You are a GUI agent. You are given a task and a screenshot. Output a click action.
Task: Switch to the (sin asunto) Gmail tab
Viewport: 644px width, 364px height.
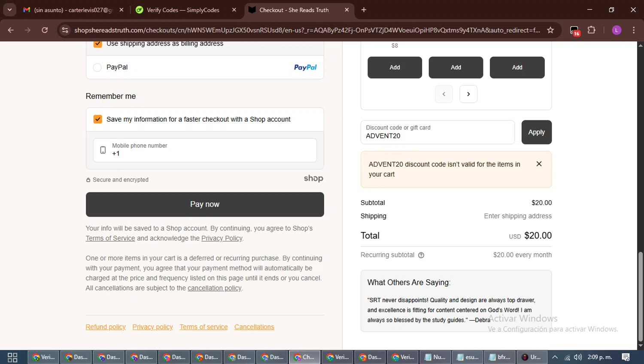[x=74, y=10]
